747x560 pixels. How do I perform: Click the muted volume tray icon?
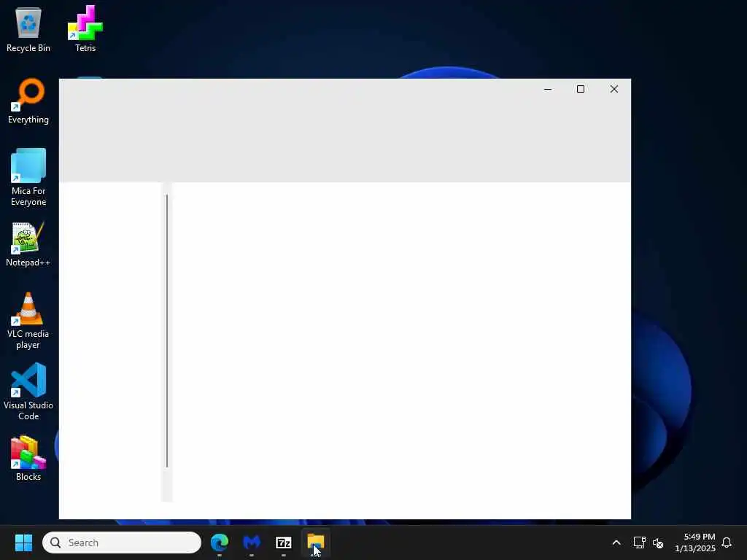pyautogui.click(x=658, y=542)
